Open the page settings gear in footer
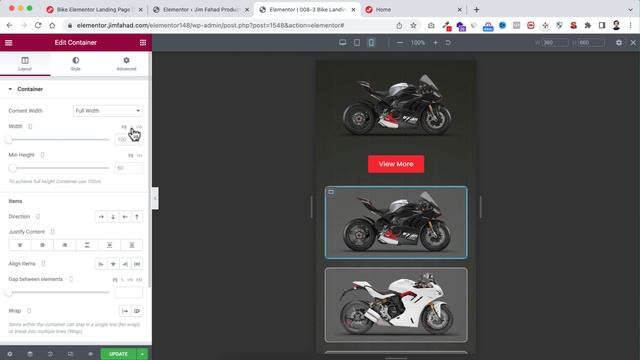This screenshot has height=360, width=640. coord(10,354)
